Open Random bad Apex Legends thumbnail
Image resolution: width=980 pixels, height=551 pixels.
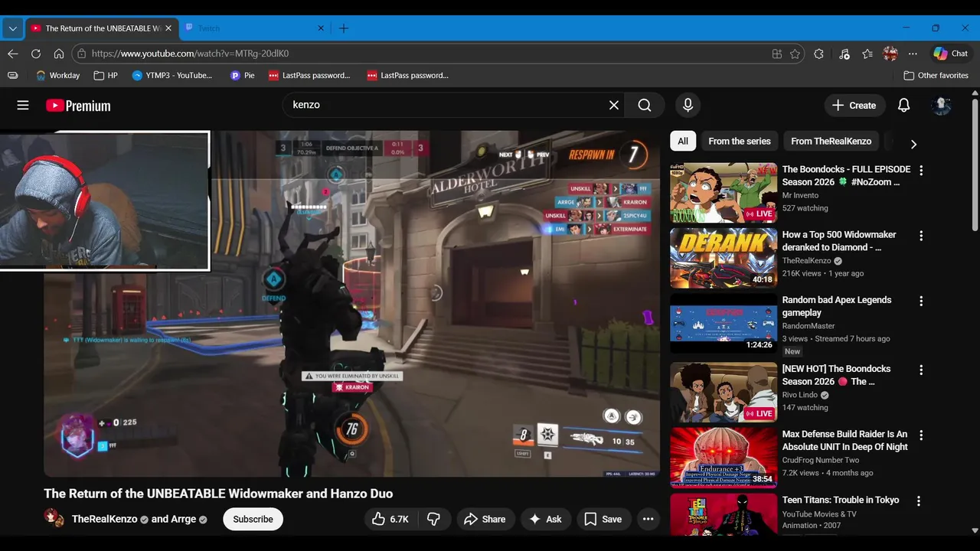(724, 323)
